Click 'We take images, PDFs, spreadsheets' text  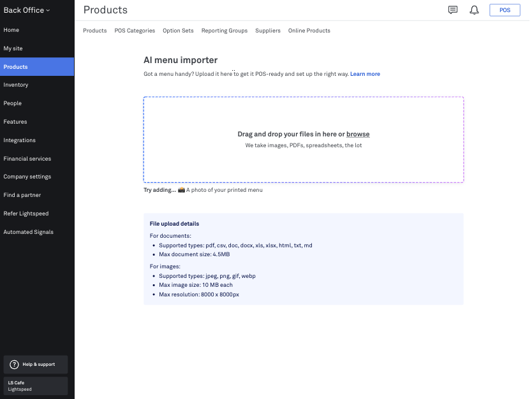(304, 145)
